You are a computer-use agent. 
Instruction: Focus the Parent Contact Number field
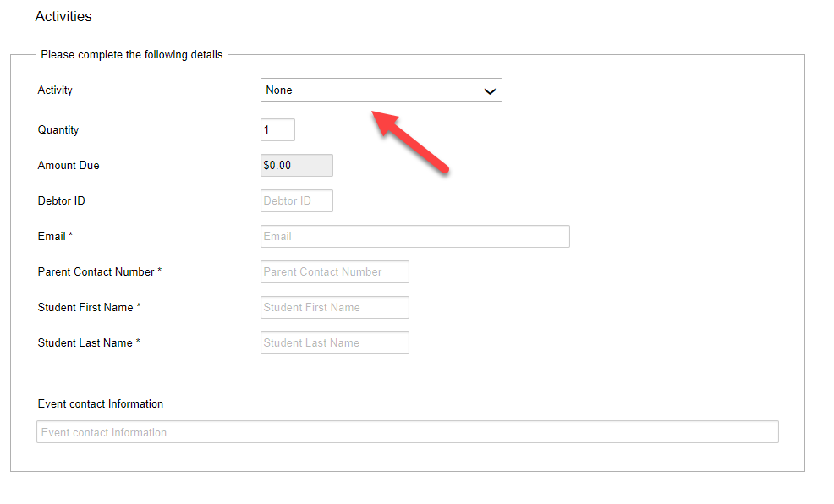(x=335, y=271)
